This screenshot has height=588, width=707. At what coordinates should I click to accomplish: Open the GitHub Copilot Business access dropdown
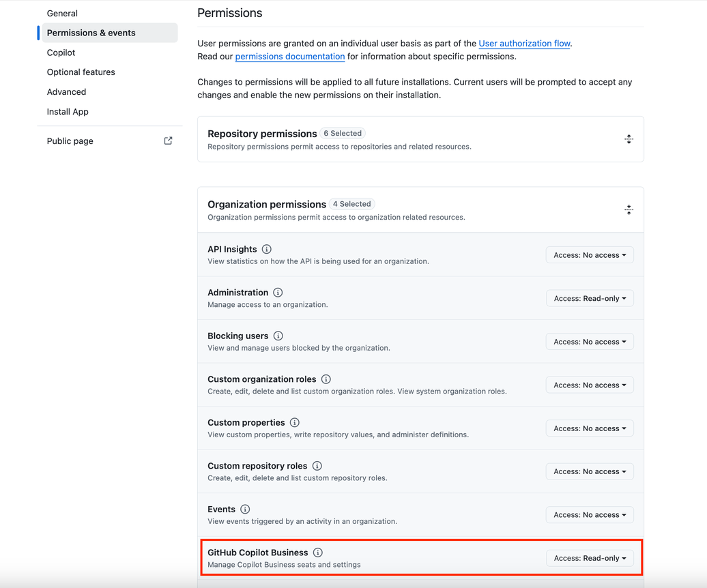(589, 558)
